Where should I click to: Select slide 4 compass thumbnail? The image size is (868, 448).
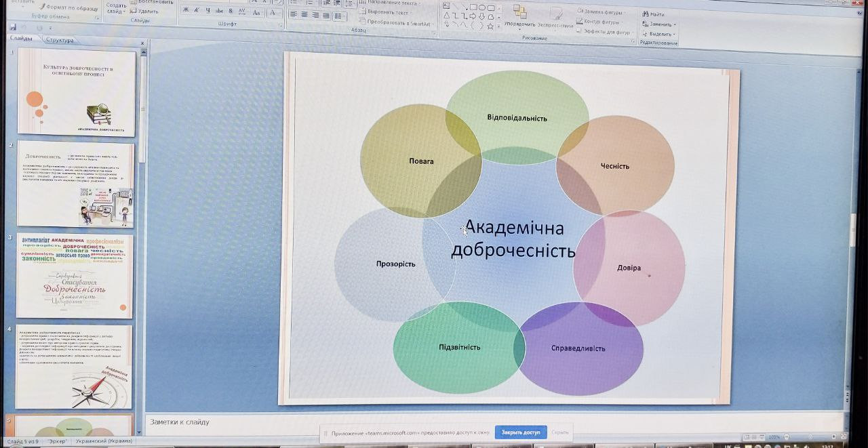pos(74,367)
